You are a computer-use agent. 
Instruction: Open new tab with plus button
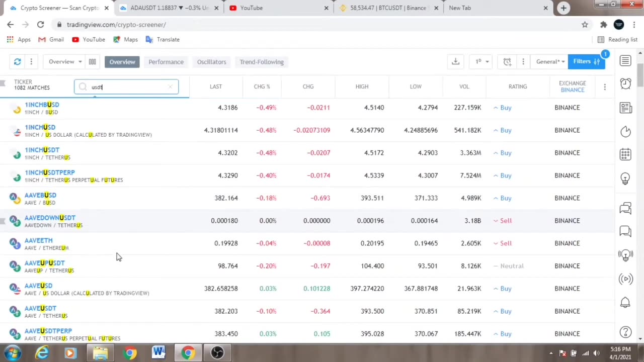563,8
